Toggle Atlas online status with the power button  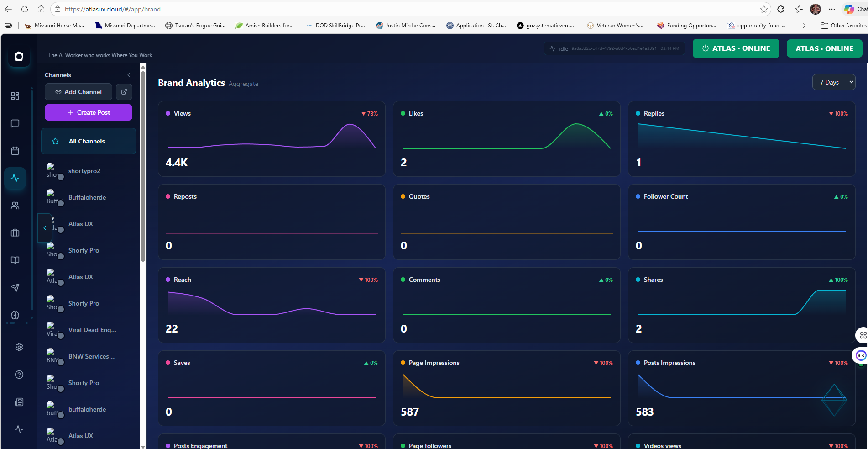(706, 48)
